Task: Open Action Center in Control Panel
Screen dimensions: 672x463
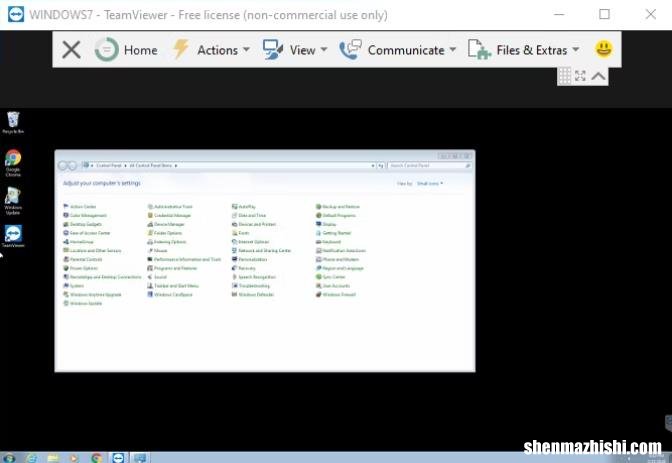Action: 80,207
